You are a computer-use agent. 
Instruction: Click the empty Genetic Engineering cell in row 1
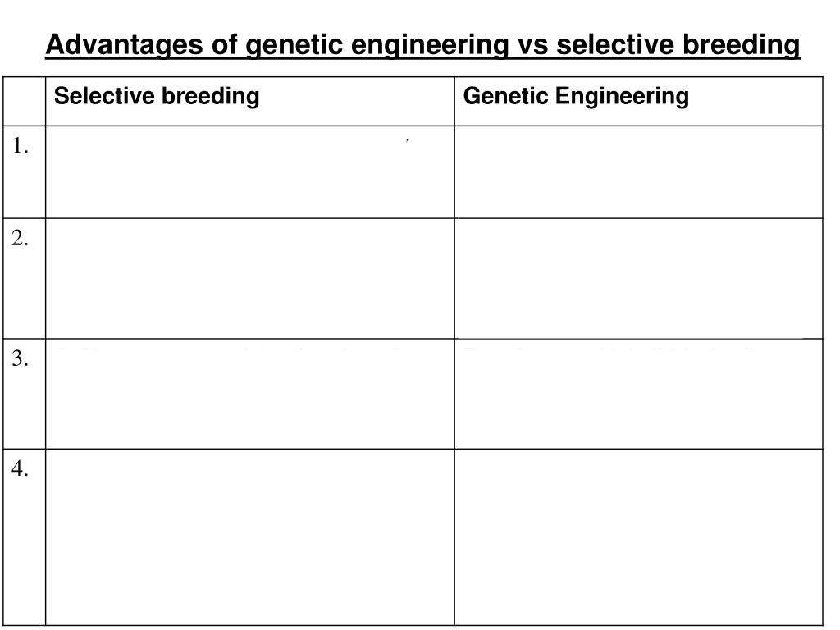(x=638, y=172)
